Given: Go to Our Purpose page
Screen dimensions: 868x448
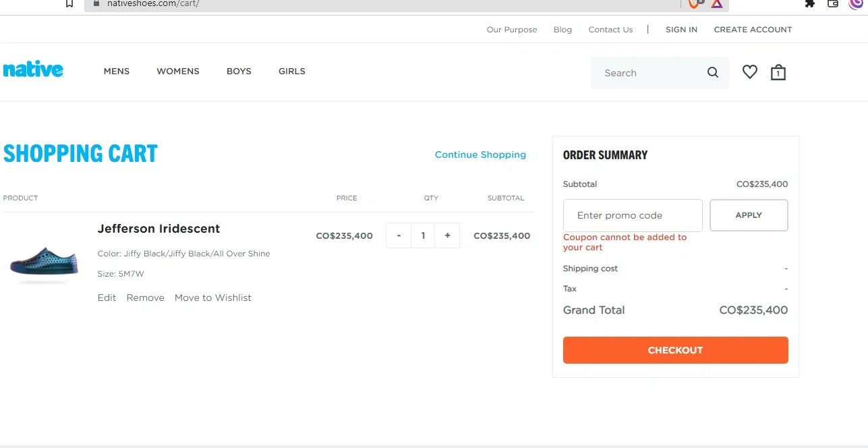Looking at the screenshot, I should [512, 30].
